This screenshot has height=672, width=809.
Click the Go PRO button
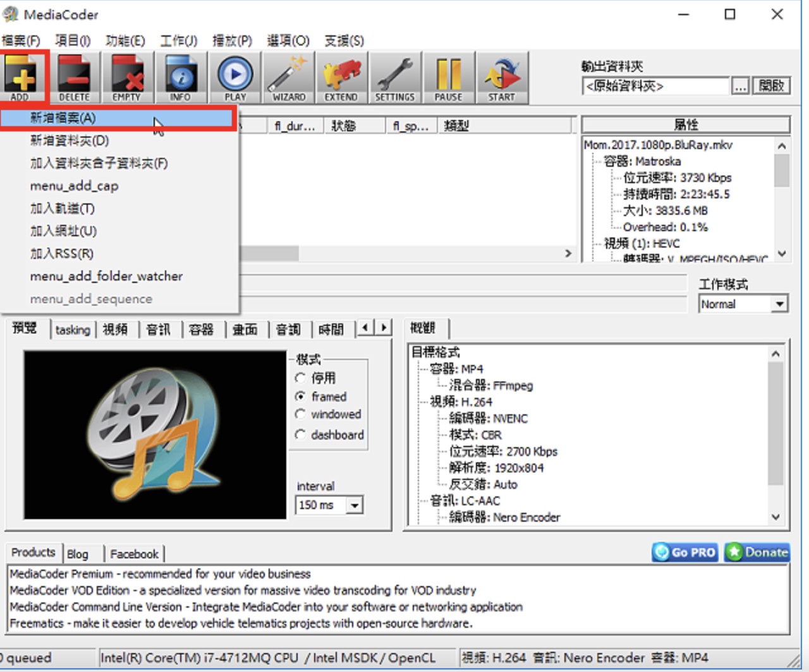pos(685,552)
